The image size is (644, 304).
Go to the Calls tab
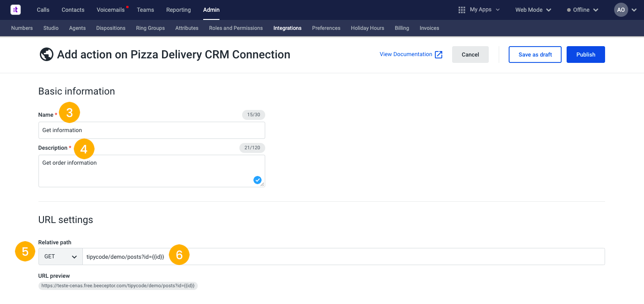[x=43, y=9]
